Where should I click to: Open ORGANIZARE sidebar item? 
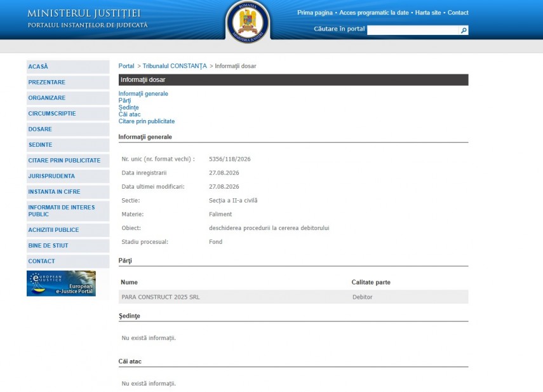(x=68, y=98)
